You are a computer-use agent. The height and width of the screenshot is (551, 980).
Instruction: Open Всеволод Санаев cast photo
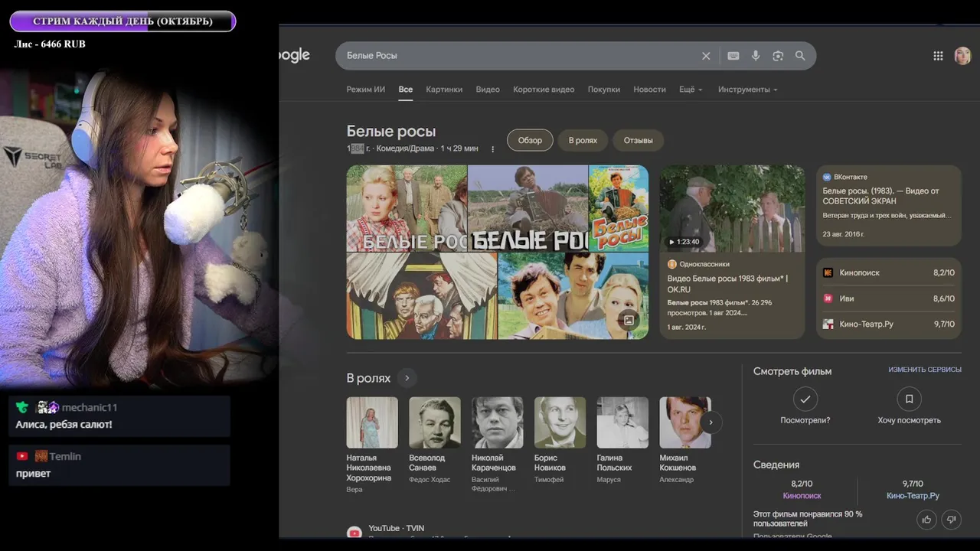click(x=435, y=422)
